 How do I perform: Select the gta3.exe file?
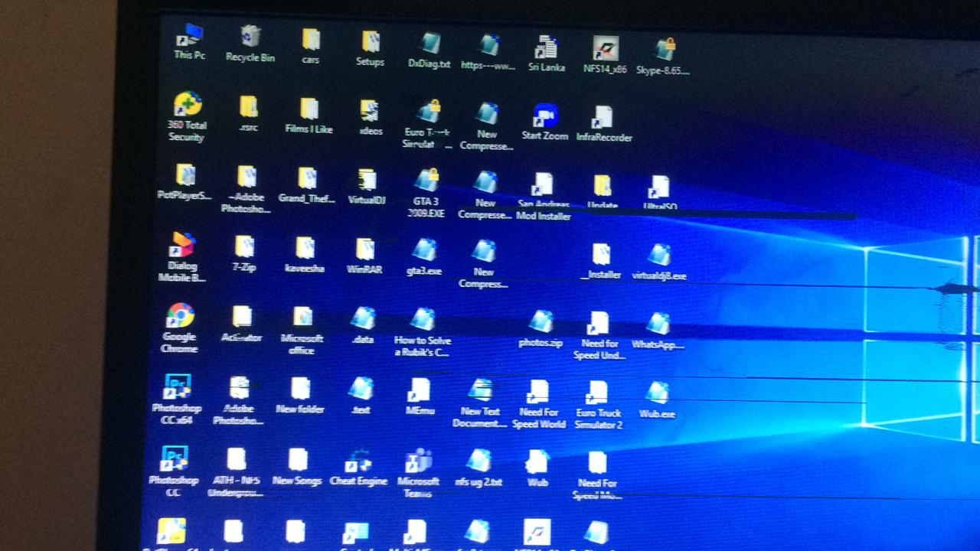pyautogui.click(x=424, y=259)
